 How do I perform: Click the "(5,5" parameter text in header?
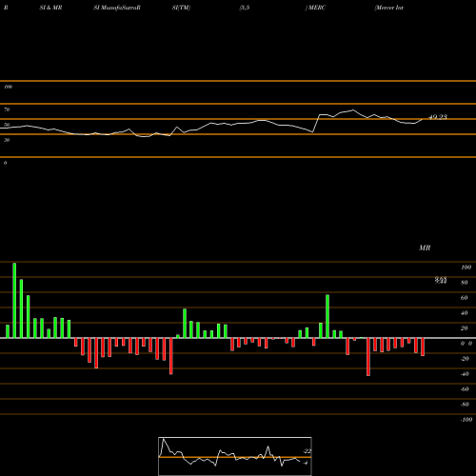point(245,8)
